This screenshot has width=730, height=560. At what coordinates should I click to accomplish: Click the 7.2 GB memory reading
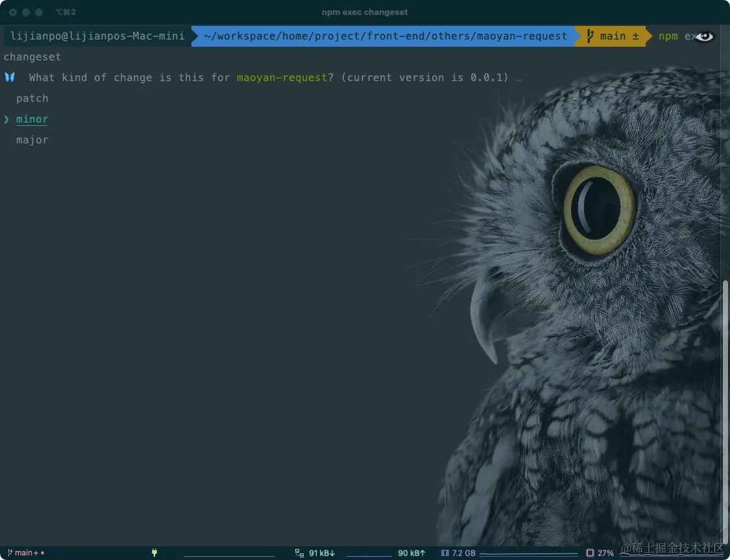pyautogui.click(x=464, y=553)
